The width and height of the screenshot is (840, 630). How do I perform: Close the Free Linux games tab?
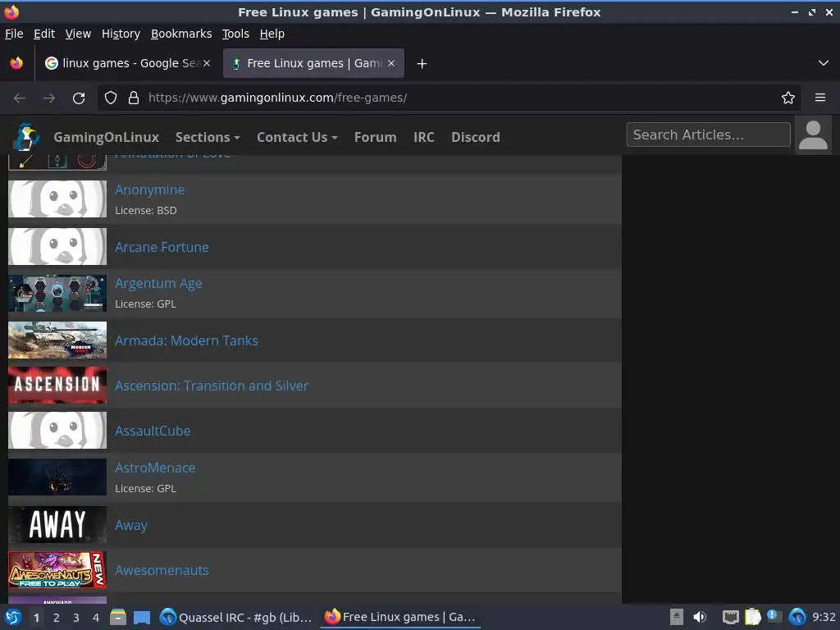coord(391,63)
